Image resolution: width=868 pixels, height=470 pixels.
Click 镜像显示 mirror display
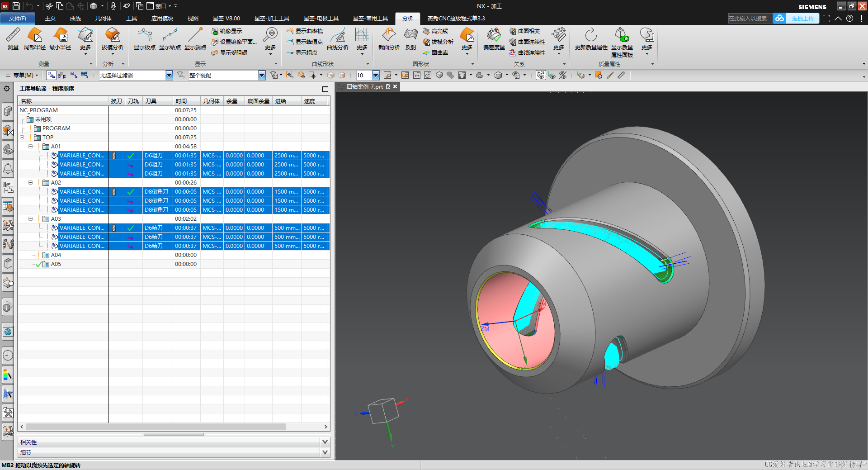pos(227,31)
